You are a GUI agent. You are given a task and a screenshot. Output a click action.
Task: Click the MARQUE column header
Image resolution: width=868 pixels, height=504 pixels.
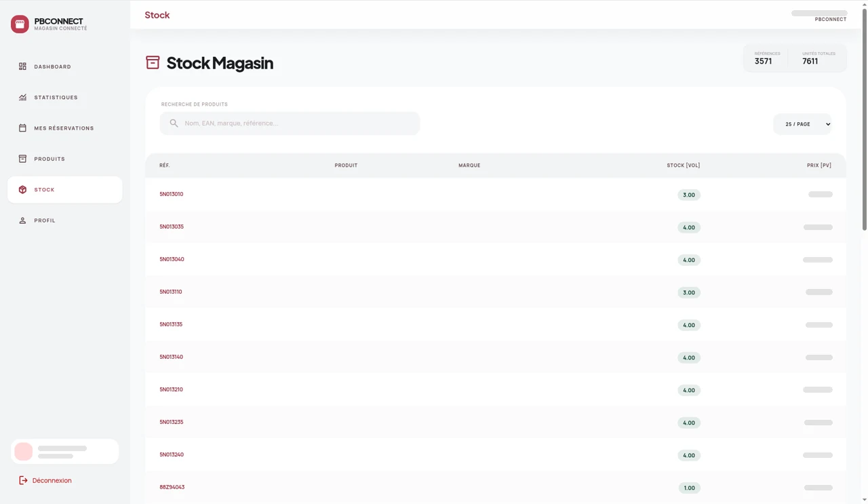(469, 166)
